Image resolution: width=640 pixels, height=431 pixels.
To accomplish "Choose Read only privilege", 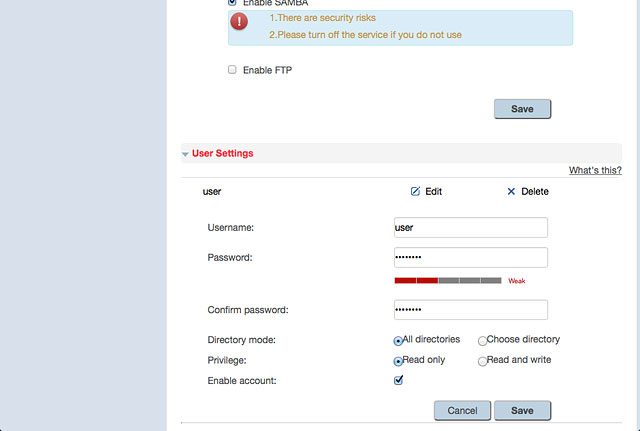I will click(x=398, y=361).
